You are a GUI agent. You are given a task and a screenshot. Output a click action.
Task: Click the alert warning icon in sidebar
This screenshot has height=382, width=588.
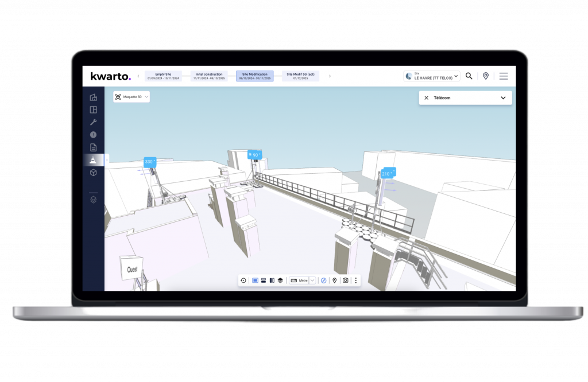(93, 135)
